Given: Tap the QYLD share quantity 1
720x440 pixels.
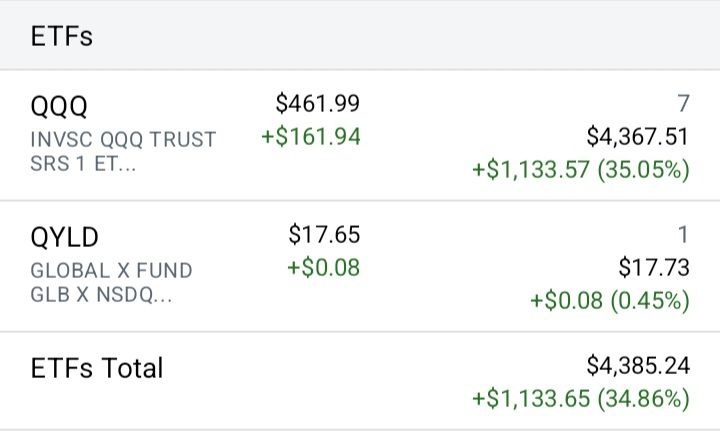Looking at the screenshot, I should click(683, 235).
